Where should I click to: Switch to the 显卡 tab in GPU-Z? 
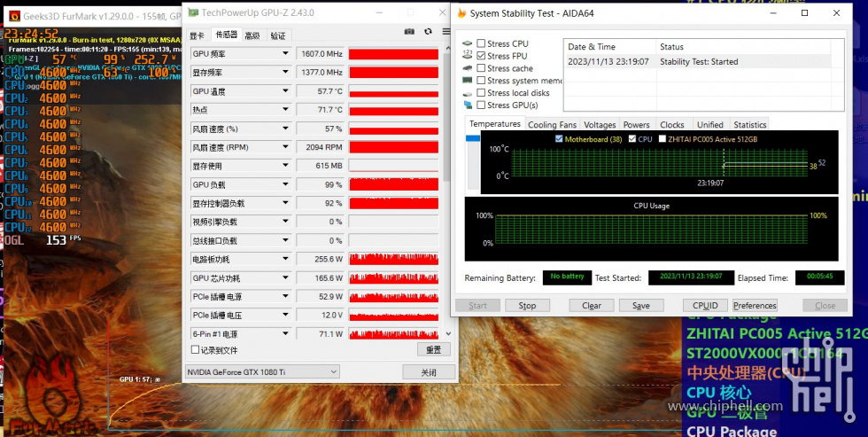(x=197, y=36)
